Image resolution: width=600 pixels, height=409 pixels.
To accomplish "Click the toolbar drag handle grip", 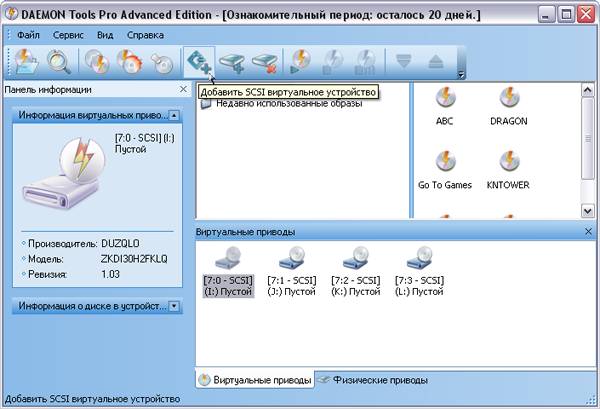I will click(8, 61).
